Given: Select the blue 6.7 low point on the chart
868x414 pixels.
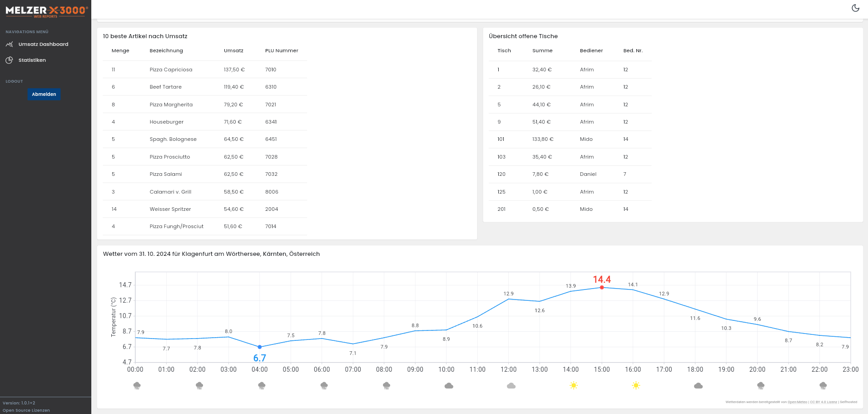Looking at the screenshot, I should click(259, 346).
